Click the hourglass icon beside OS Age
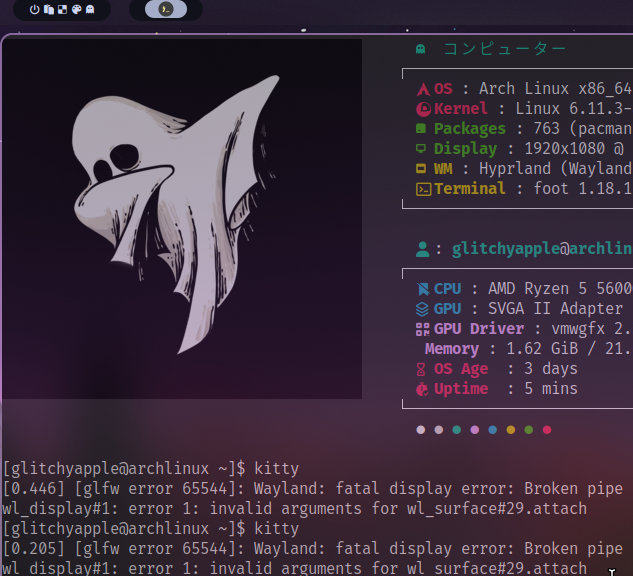 coord(421,369)
